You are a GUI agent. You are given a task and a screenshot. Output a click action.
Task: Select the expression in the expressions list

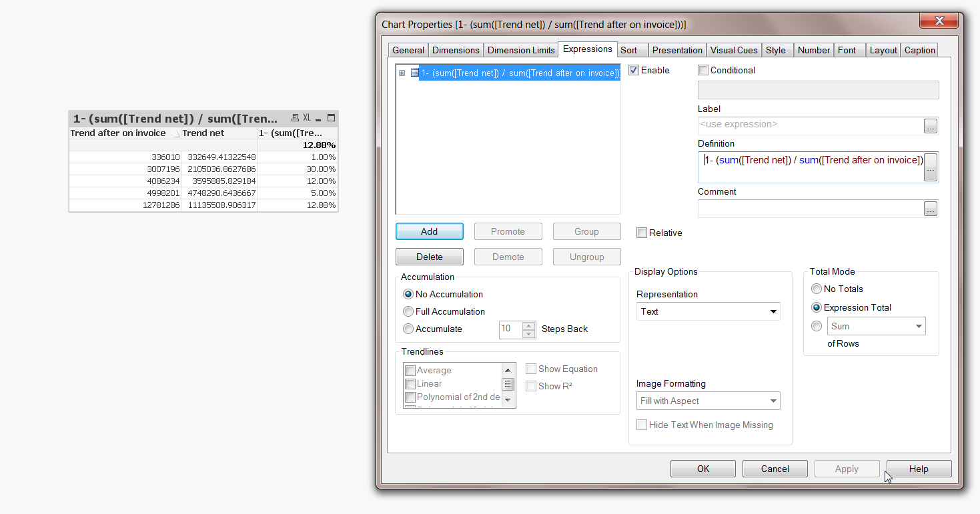pos(520,73)
